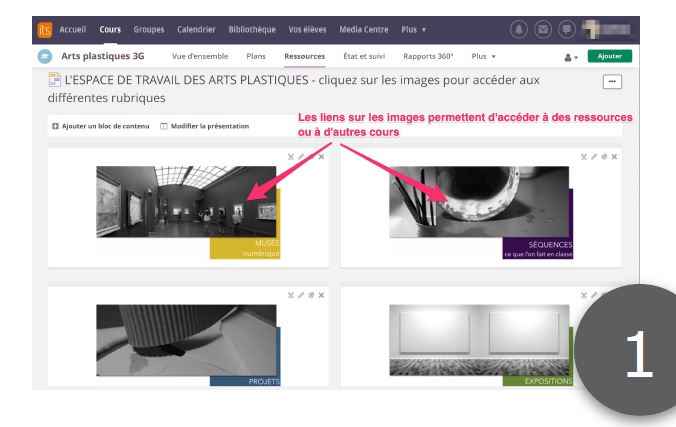The height and width of the screenshot is (427, 676).
Task: Collapse the EXPOSITIONS block
Action: coord(584,295)
